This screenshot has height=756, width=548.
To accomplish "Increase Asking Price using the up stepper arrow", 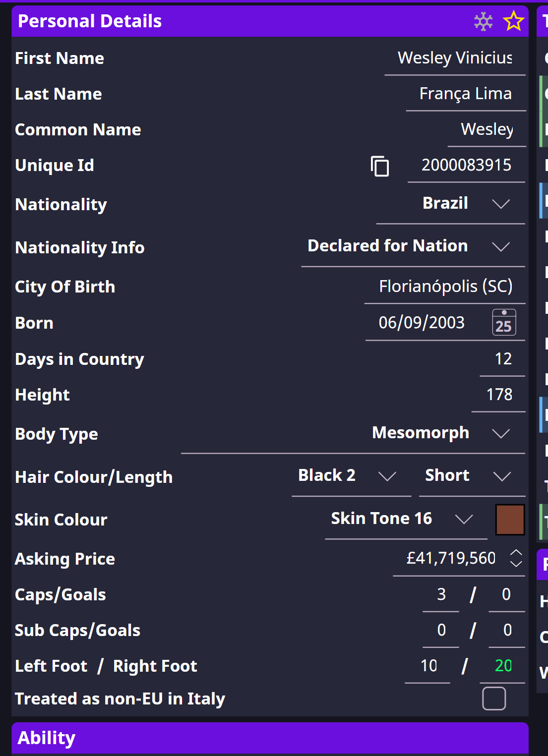I will pos(516,554).
